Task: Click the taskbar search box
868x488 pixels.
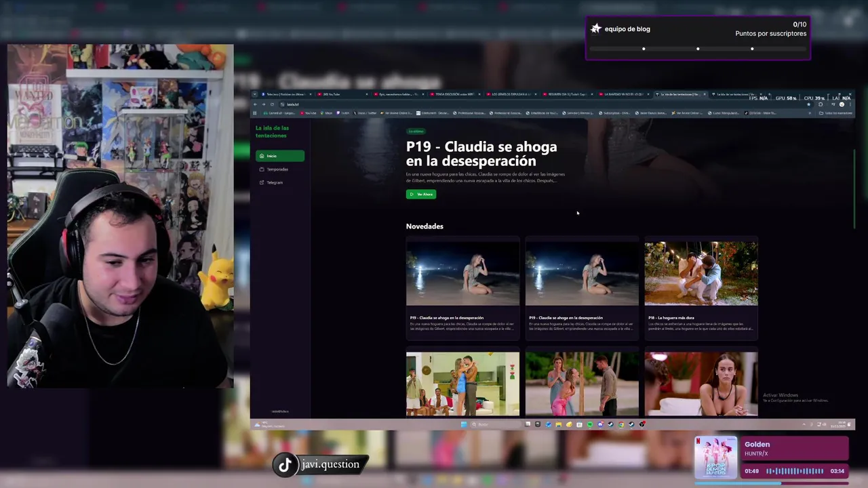Action: 494,425
